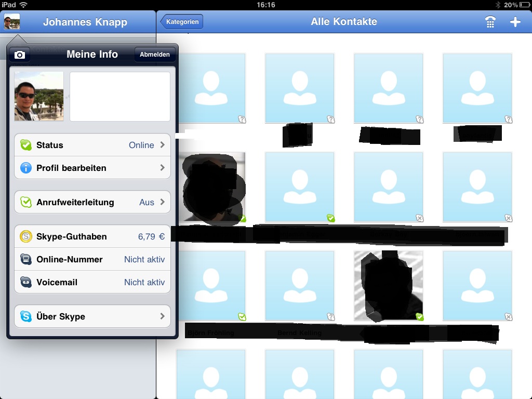Tap the yellow Skype credit coin icon
This screenshot has height=399, width=532.
(x=26, y=236)
